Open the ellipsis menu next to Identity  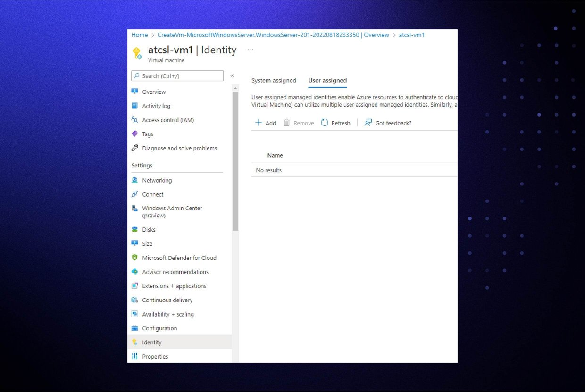(251, 49)
